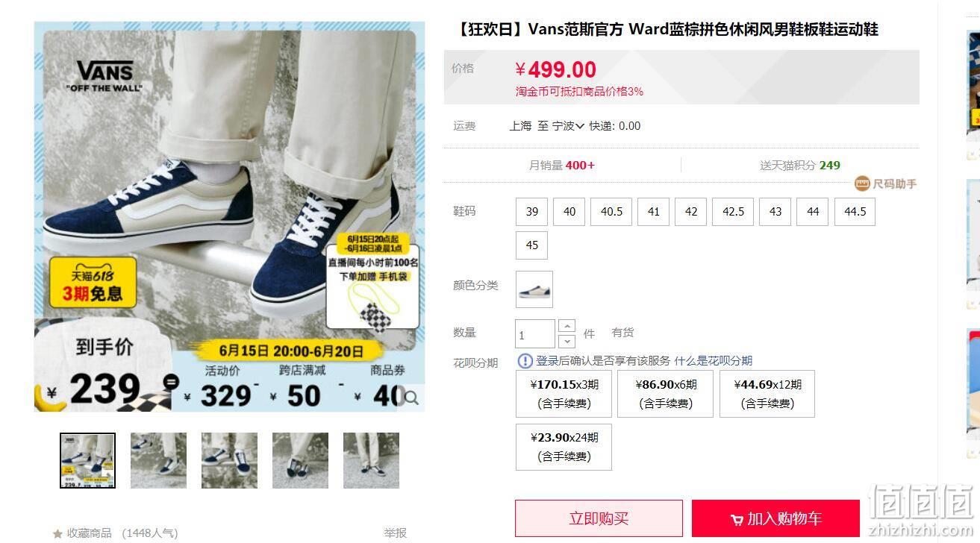Show the second product thumbnail image
This screenshot has height=543, width=980.
click(x=158, y=460)
